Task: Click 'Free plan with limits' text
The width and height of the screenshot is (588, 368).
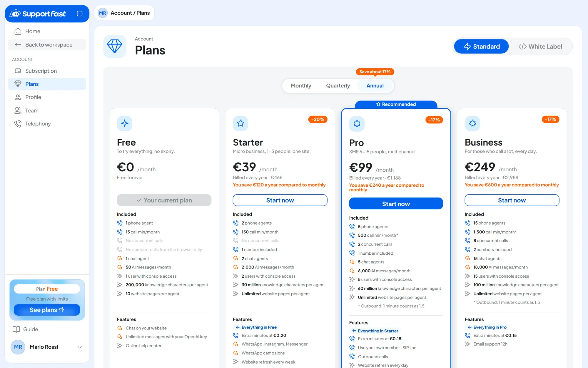Action: tap(47, 299)
